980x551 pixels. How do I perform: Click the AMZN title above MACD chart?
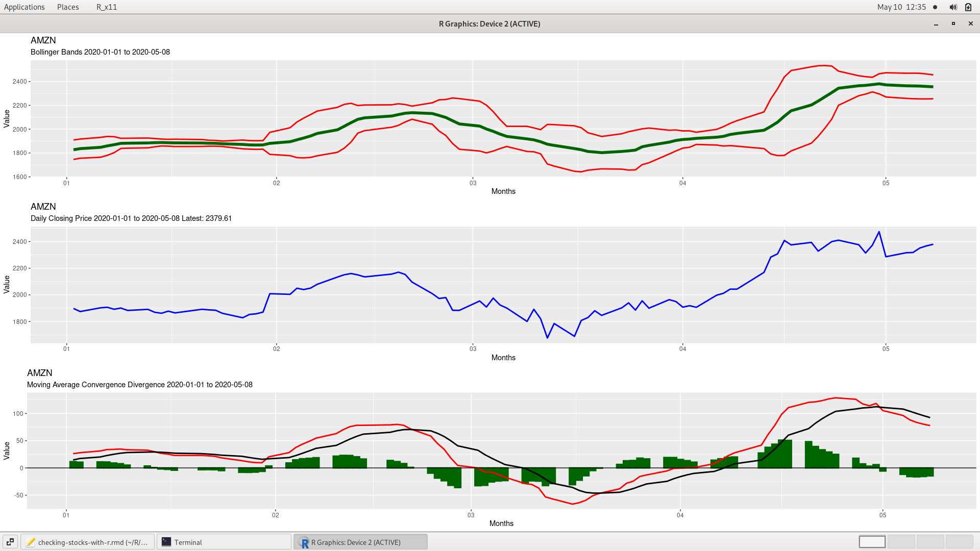coord(40,373)
